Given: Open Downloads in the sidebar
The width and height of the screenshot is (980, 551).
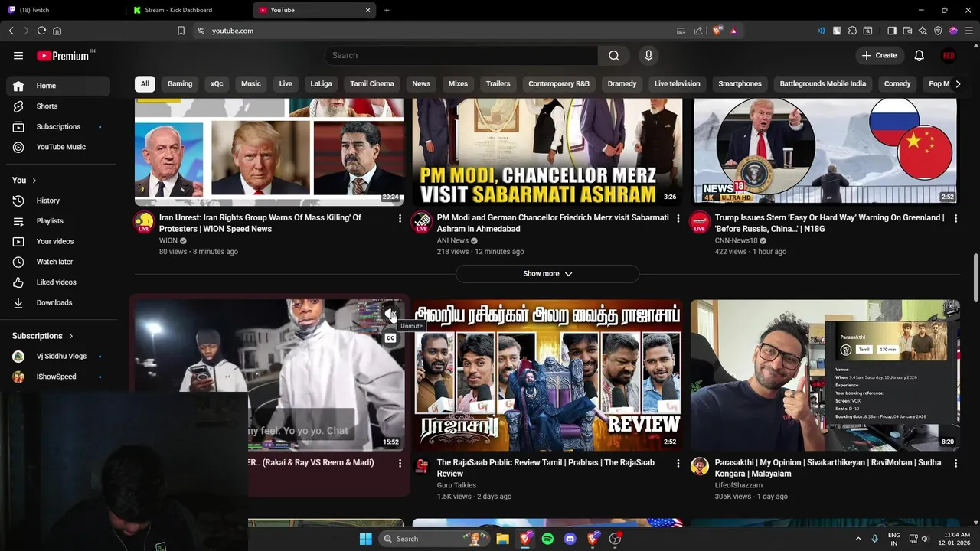Looking at the screenshot, I should click(x=58, y=302).
